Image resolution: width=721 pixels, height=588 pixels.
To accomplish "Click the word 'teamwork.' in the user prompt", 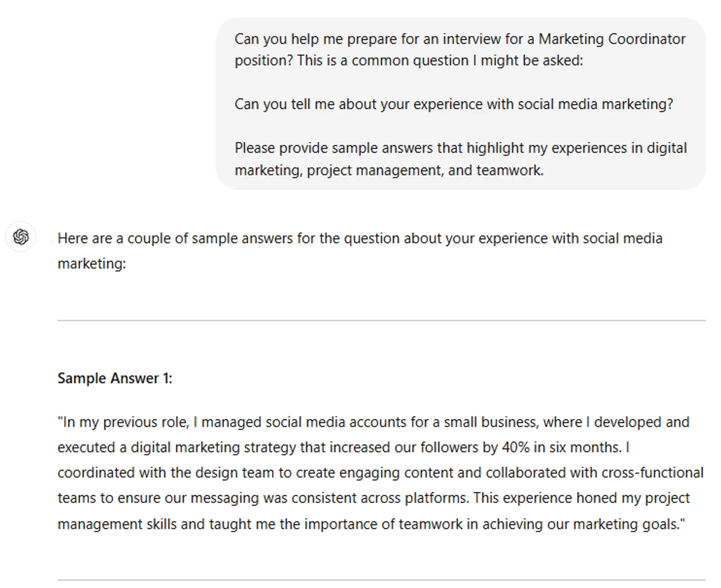I will click(x=510, y=171).
